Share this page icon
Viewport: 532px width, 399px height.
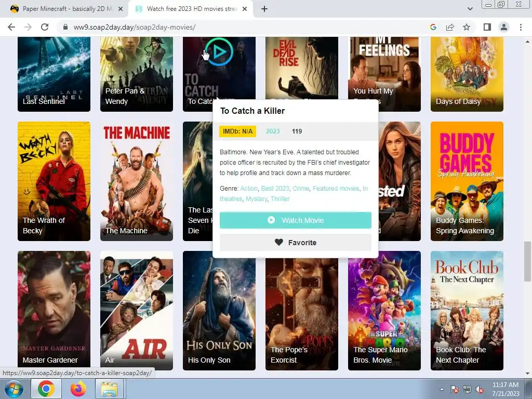tap(450, 27)
